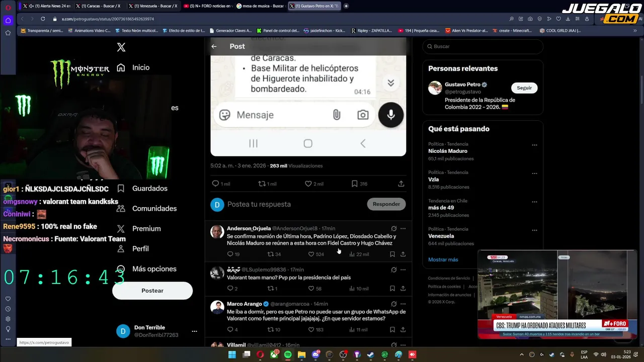Open Windows Start menu
This screenshot has height=362, width=644.
[x=232, y=354]
